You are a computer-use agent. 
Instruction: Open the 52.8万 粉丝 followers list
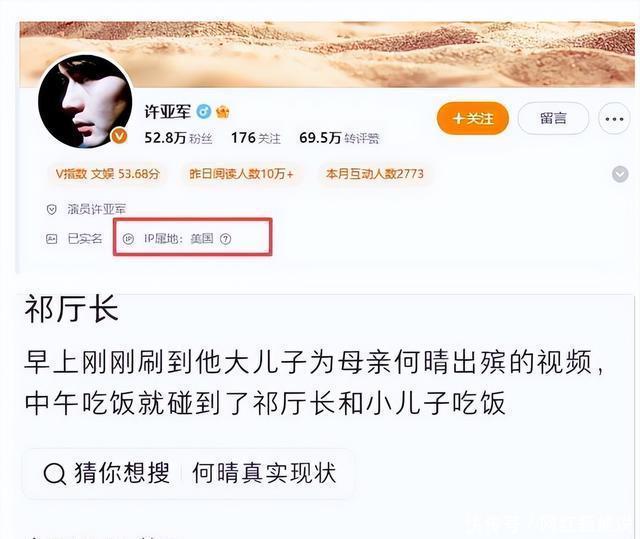[x=178, y=138]
